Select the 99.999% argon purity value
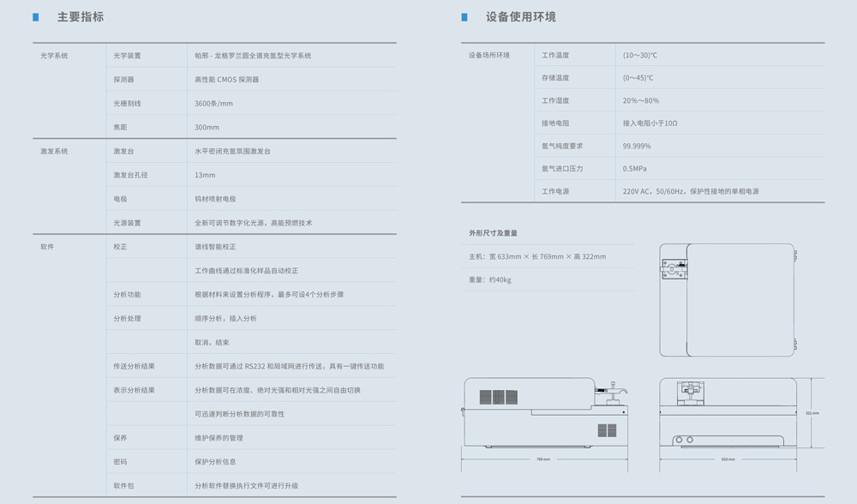This screenshot has height=504, width=857. (637, 147)
